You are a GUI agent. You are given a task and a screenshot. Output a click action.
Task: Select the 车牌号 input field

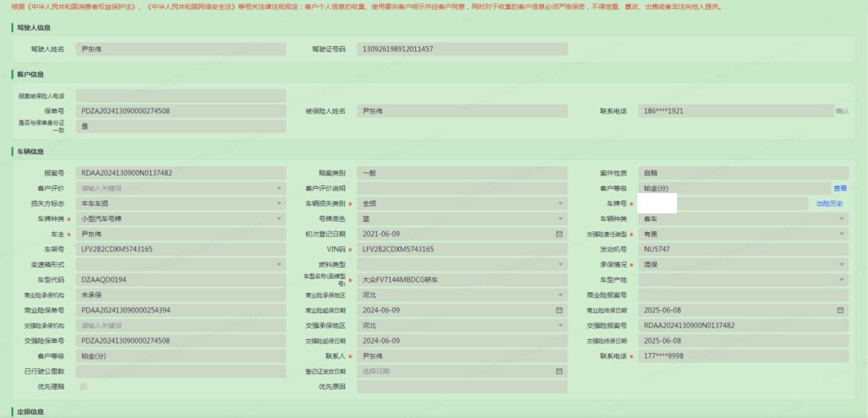point(723,203)
